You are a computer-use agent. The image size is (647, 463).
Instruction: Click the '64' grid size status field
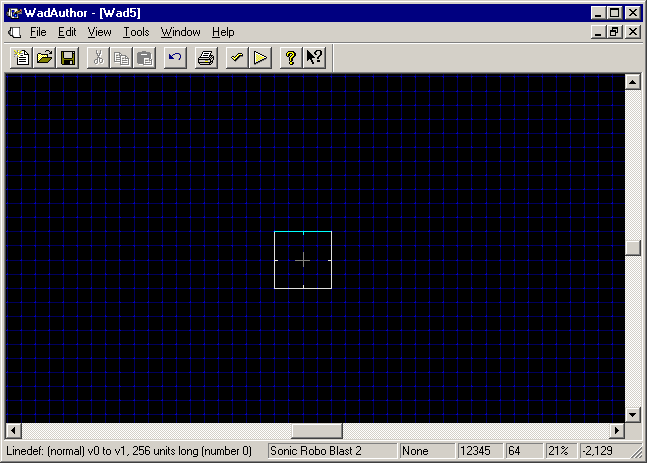(x=524, y=451)
